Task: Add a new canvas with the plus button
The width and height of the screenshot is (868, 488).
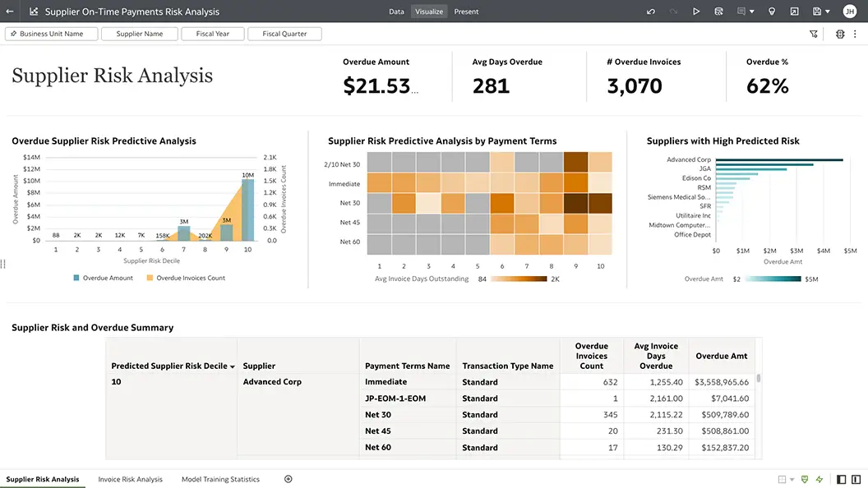Action: [x=288, y=479]
